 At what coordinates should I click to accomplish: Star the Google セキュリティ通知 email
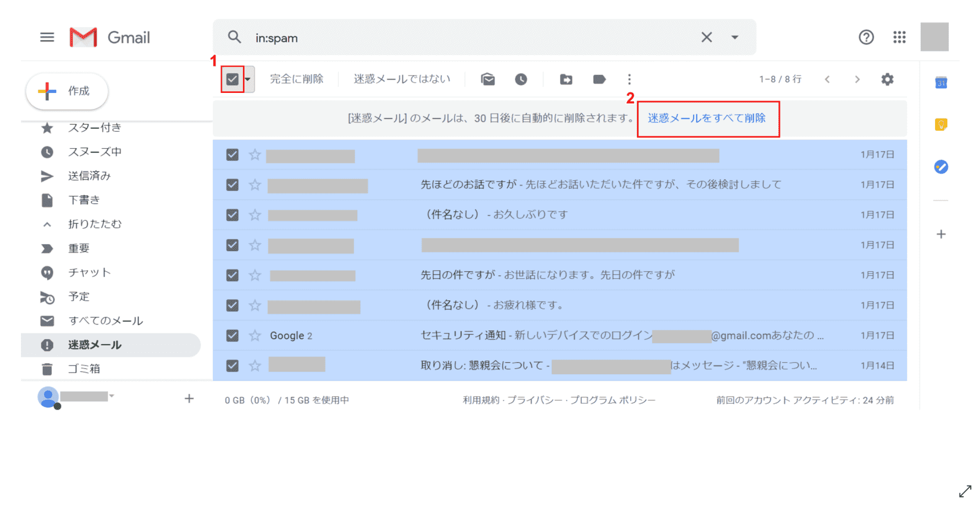[255, 335]
